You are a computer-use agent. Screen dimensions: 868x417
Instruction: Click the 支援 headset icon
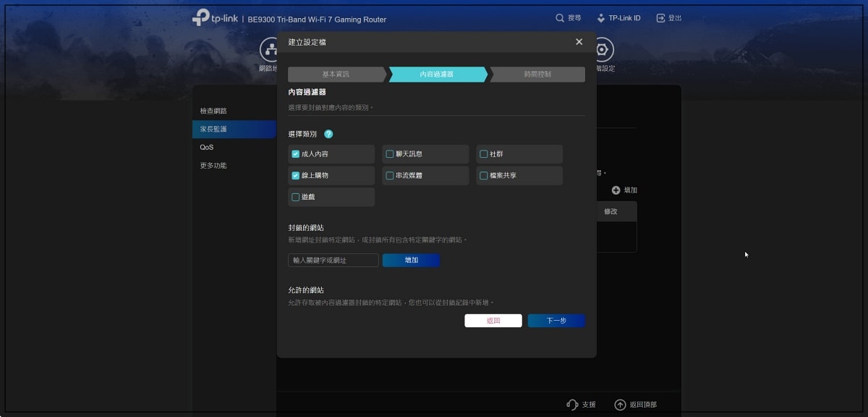tap(572, 405)
